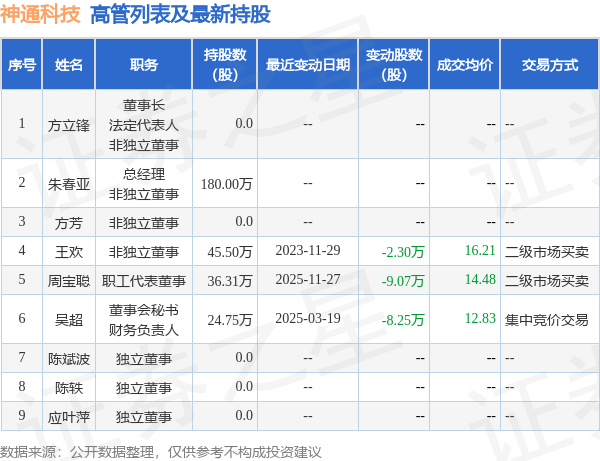Click row number 9

click(22, 415)
